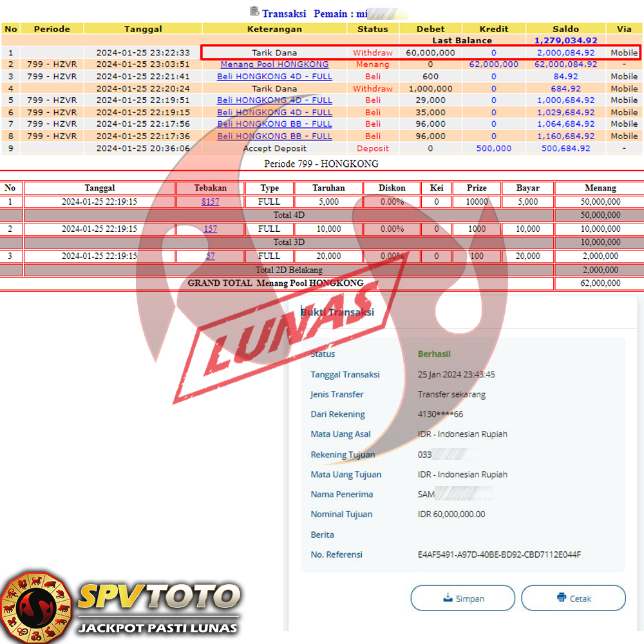Open the Menang Pool HONGKONG link
This screenshot has height=644, width=644.
[274, 64]
